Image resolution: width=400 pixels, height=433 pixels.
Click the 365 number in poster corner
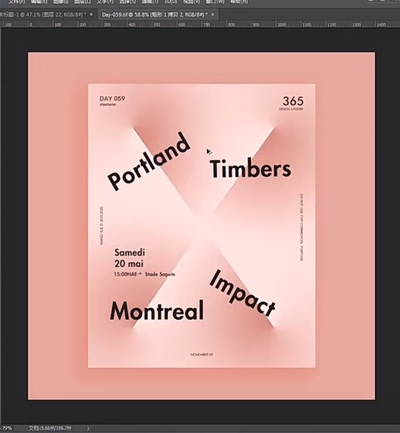(293, 101)
